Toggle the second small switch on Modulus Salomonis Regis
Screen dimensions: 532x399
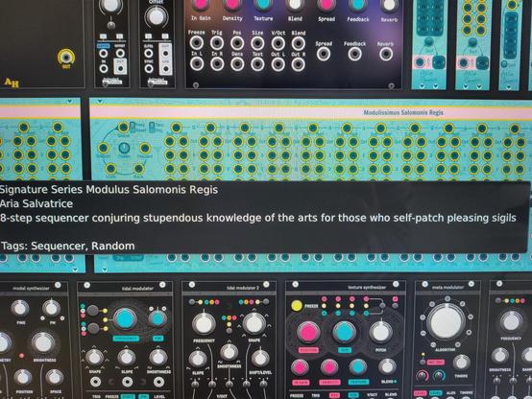click(152, 127)
